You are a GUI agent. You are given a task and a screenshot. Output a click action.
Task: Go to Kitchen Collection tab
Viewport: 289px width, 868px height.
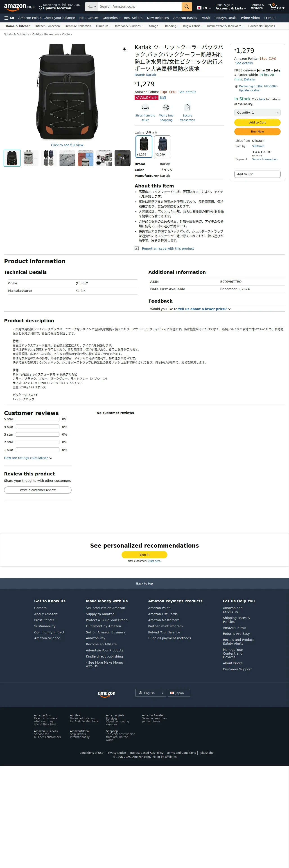click(x=47, y=26)
